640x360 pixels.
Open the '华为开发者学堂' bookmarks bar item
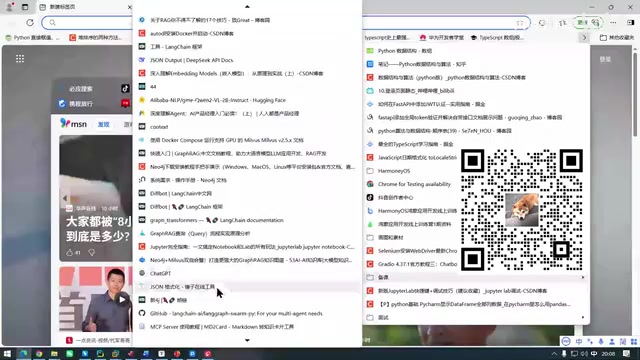[442, 38]
